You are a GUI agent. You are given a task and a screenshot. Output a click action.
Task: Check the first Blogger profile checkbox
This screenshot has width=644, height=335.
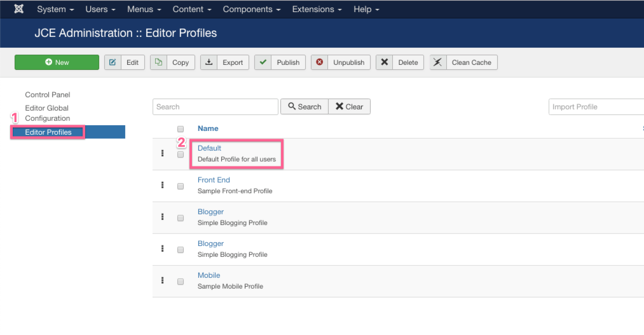tap(181, 218)
